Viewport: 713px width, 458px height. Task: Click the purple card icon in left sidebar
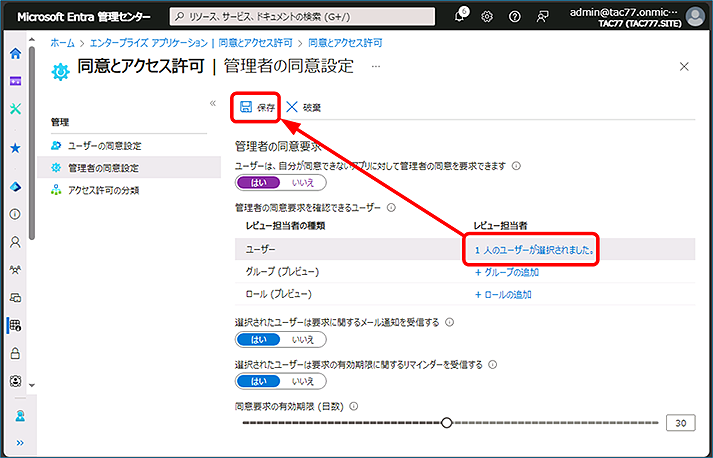pos(15,81)
